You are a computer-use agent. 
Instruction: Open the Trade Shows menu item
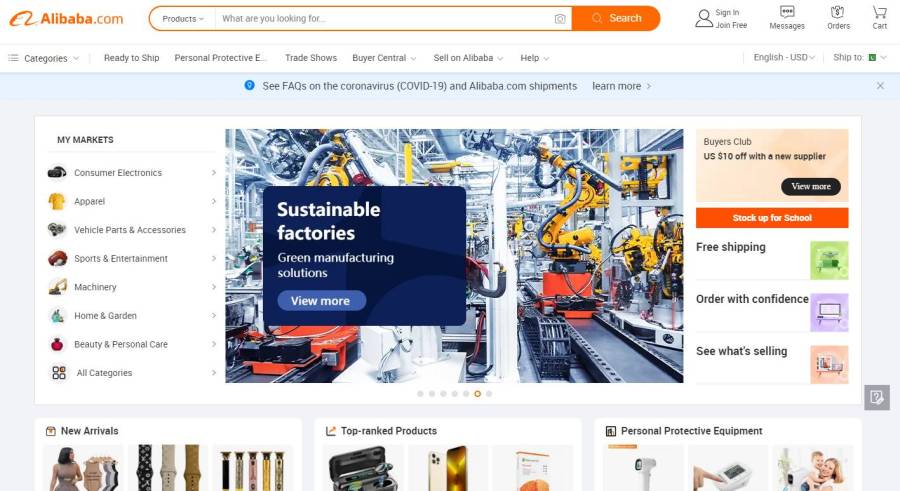(311, 58)
